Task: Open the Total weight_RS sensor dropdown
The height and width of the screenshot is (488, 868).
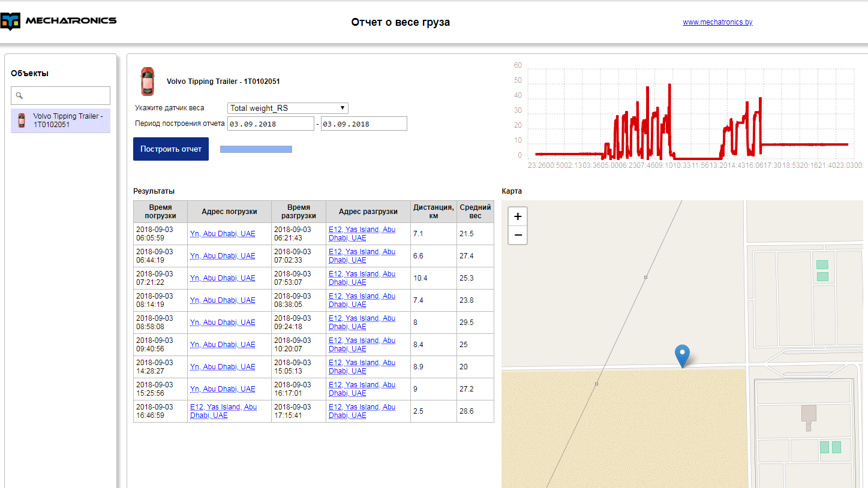Action: 288,109
